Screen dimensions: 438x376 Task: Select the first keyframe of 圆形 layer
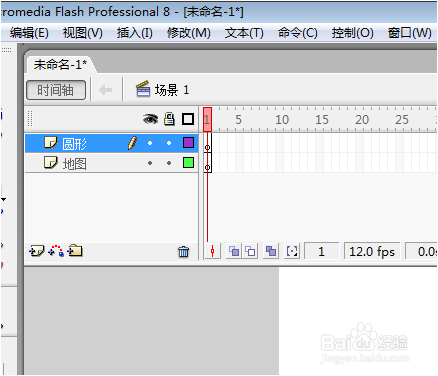(208, 143)
